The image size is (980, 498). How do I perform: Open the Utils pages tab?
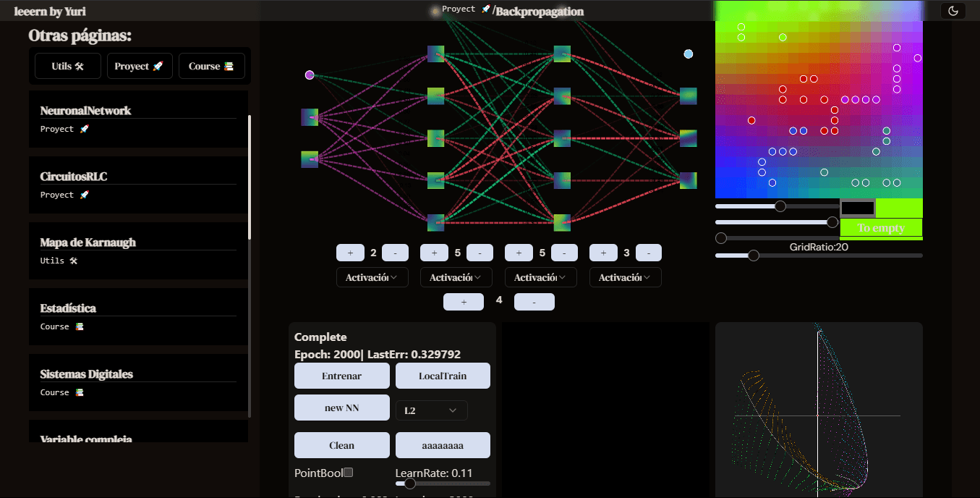click(x=68, y=66)
